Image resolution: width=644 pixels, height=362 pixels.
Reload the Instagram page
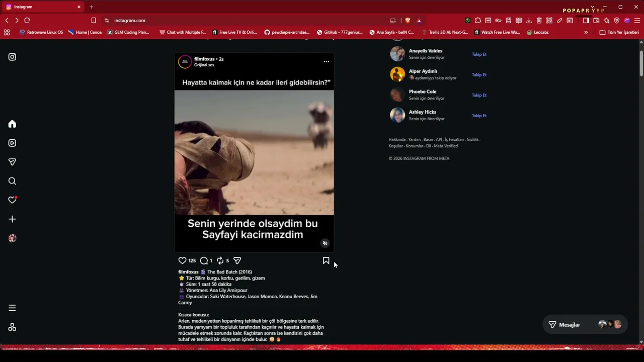(27, 21)
